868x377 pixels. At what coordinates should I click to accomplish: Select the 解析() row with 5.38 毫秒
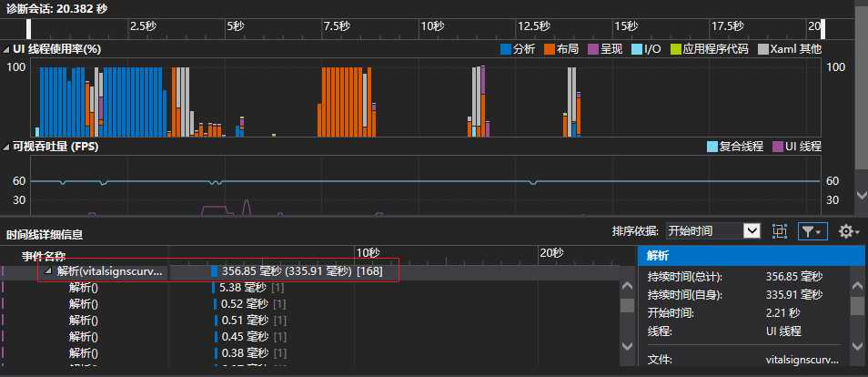310,288
